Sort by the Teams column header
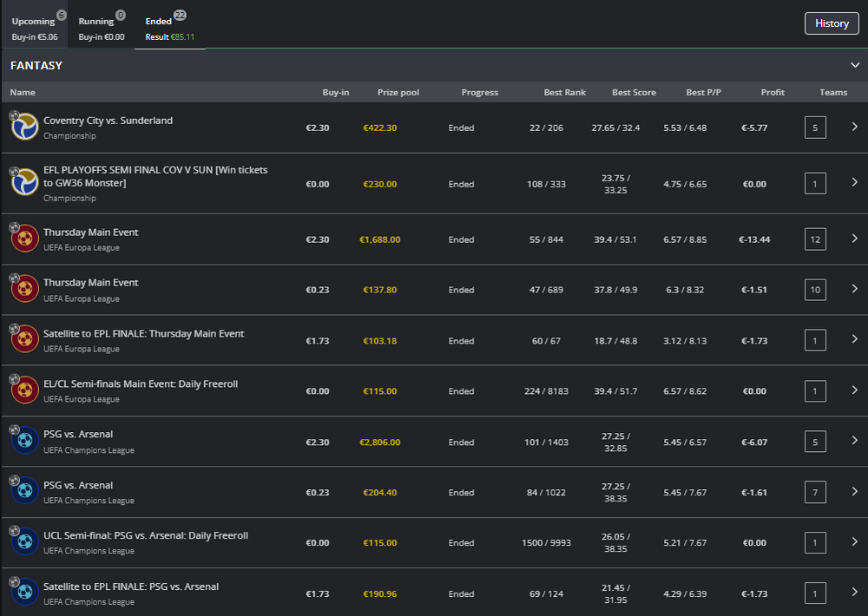The width and height of the screenshot is (868, 616). (x=833, y=93)
